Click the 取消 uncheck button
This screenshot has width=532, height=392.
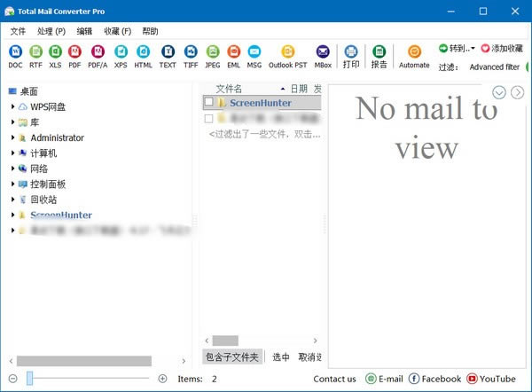[x=309, y=357]
